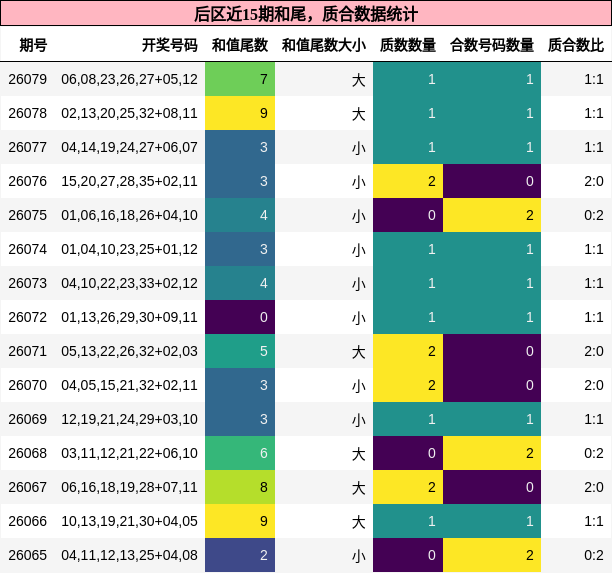
Task: Select numbers 06,16,18,19,28+07,11
Action: pos(130,487)
